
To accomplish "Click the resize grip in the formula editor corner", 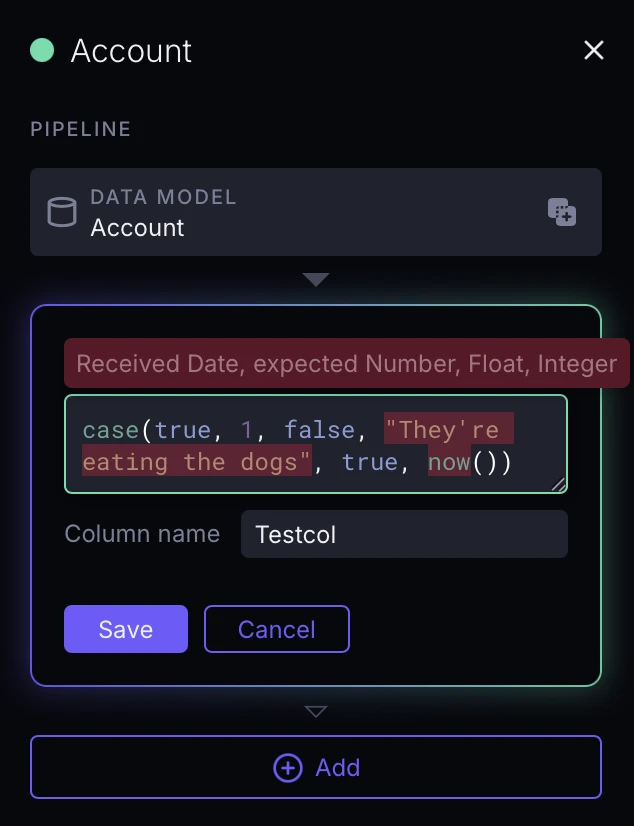I will click(x=558, y=484).
